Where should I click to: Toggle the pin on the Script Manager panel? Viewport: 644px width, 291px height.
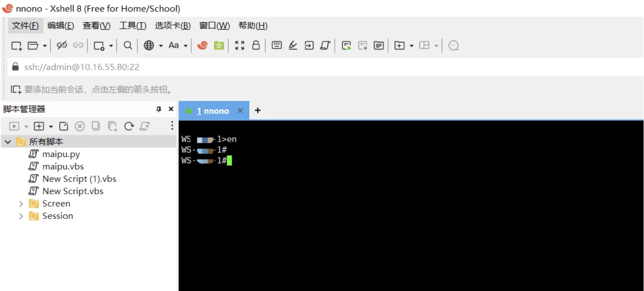click(x=158, y=109)
